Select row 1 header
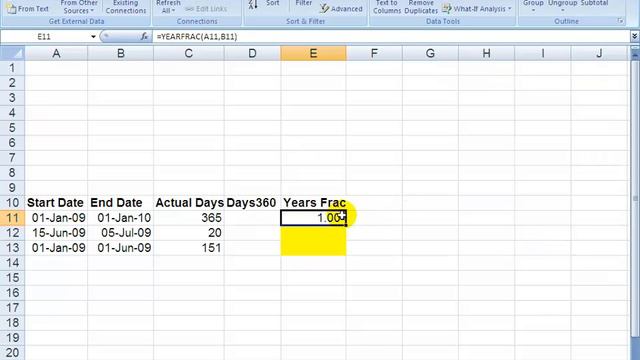 [12, 68]
